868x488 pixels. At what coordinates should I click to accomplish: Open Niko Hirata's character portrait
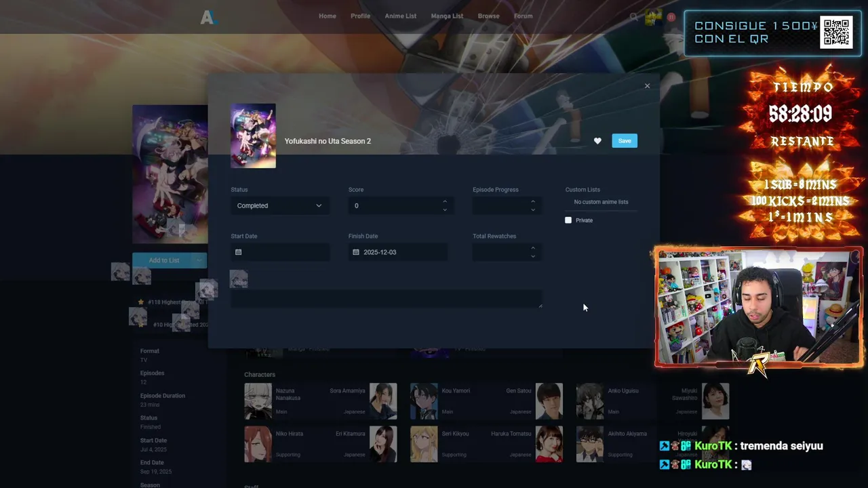(x=258, y=444)
